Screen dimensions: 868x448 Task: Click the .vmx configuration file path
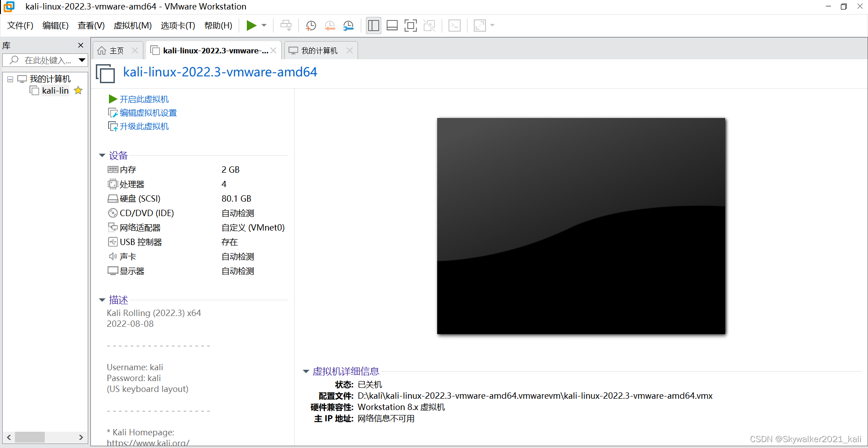click(x=535, y=396)
